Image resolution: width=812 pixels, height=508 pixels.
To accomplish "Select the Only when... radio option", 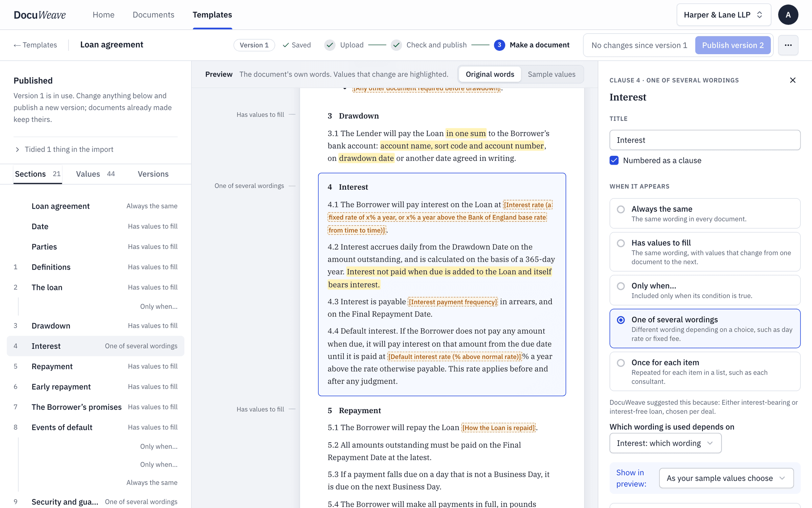I will [705, 290].
